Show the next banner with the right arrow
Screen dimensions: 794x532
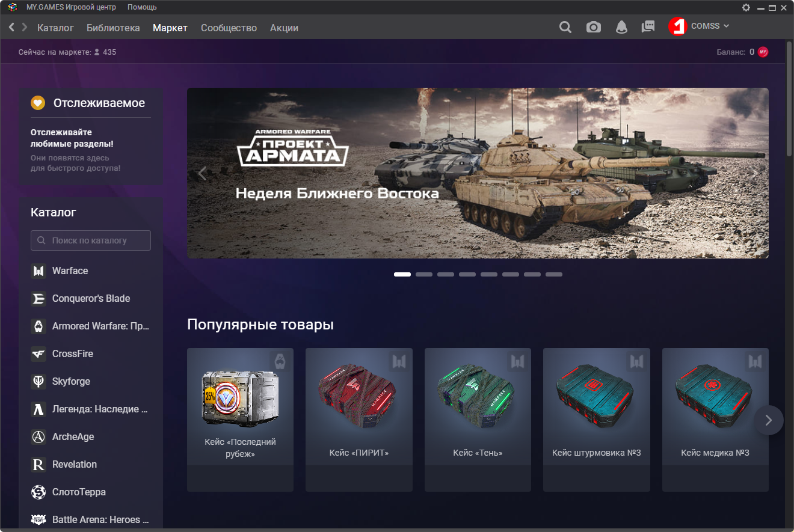pyautogui.click(x=754, y=173)
